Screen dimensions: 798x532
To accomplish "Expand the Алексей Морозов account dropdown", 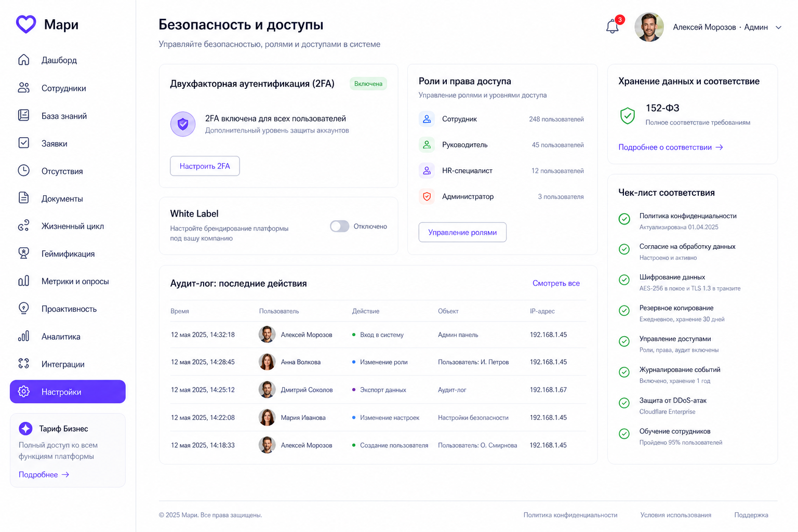I will (x=778, y=28).
